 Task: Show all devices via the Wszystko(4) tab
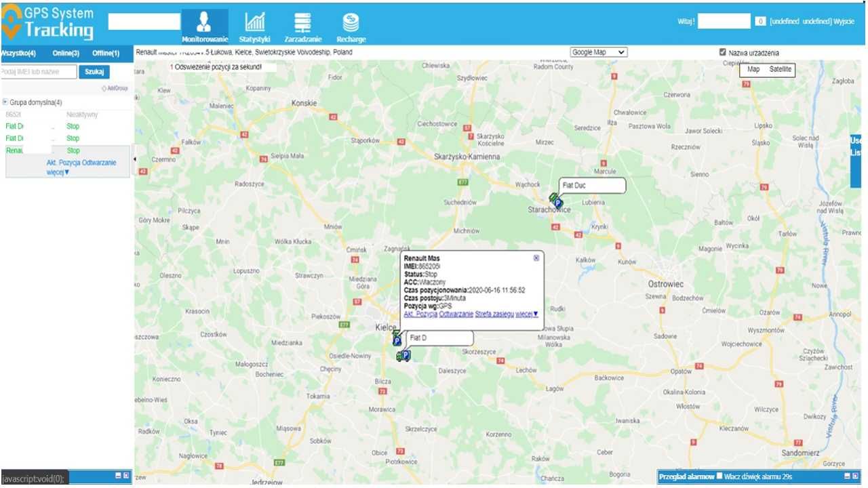coord(18,53)
